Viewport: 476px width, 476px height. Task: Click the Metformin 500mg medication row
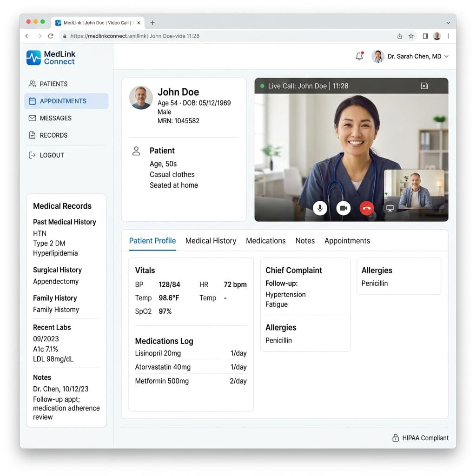pos(191,381)
